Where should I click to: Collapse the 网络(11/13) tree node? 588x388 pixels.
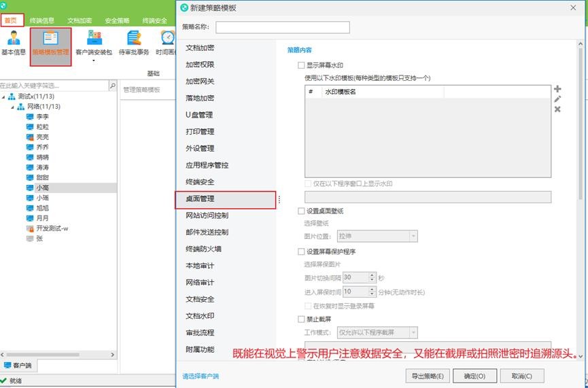tap(21, 107)
